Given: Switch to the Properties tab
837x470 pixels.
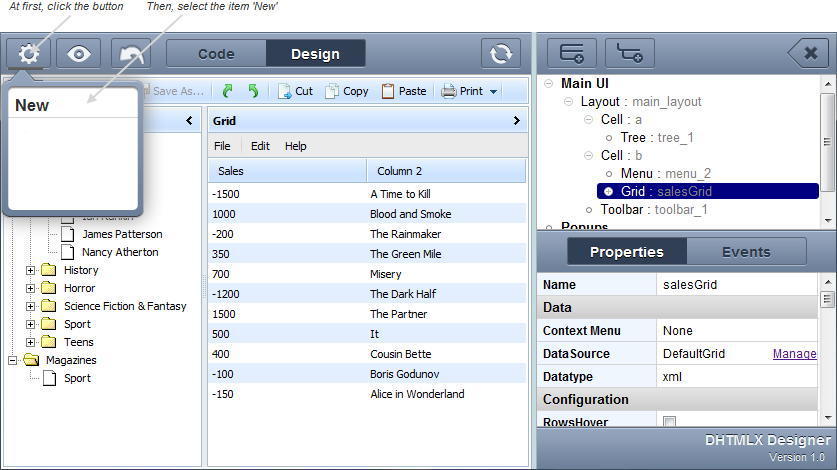Looking at the screenshot, I should tap(627, 252).
